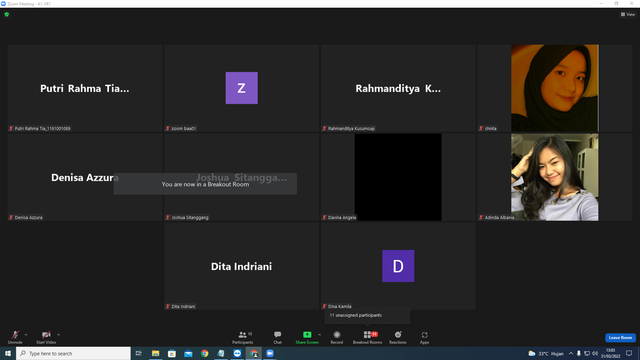This screenshot has width=640, height=360.
Task: Open the notification center icon
Action: click(x=629, y=353)
